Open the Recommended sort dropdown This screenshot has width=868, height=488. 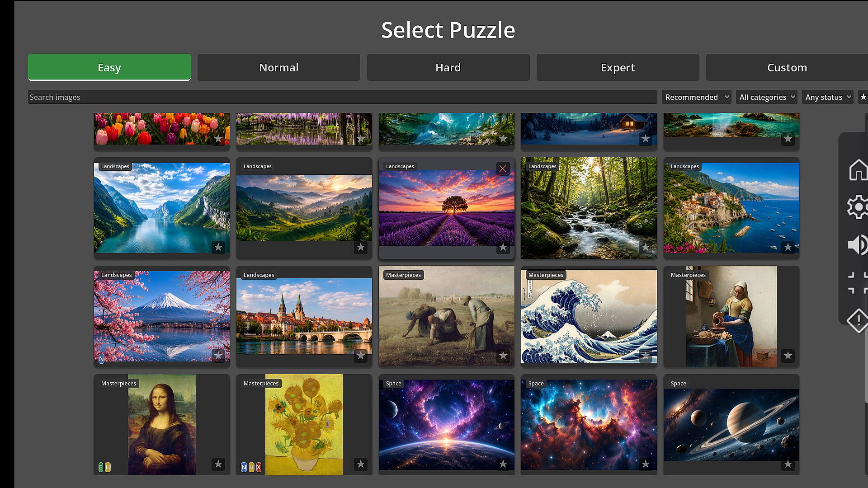pos(697,97)
